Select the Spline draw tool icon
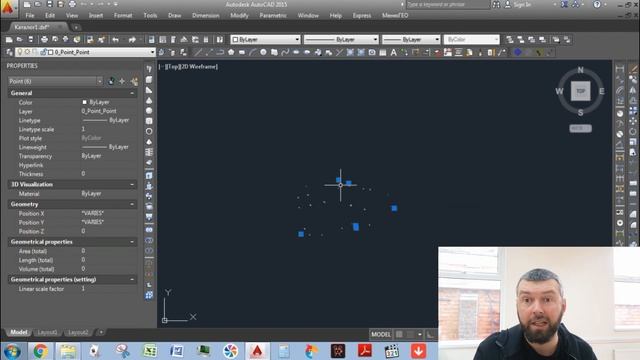Viewport: 640px width, 360px height. click(x=285, y=52)
